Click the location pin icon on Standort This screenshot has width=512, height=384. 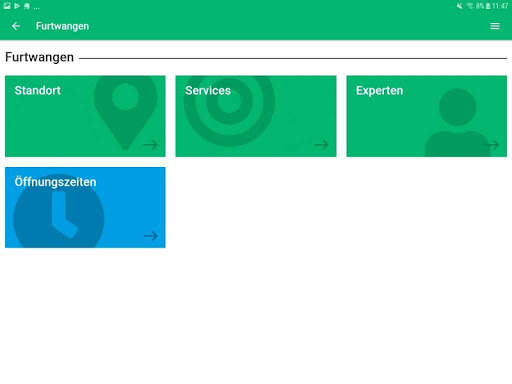pos(126,112)
